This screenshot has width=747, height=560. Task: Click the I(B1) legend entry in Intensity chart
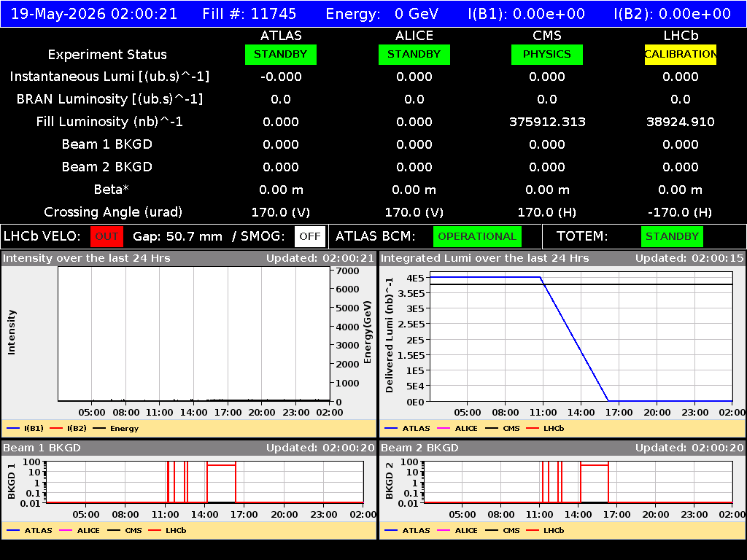[26, 428]
